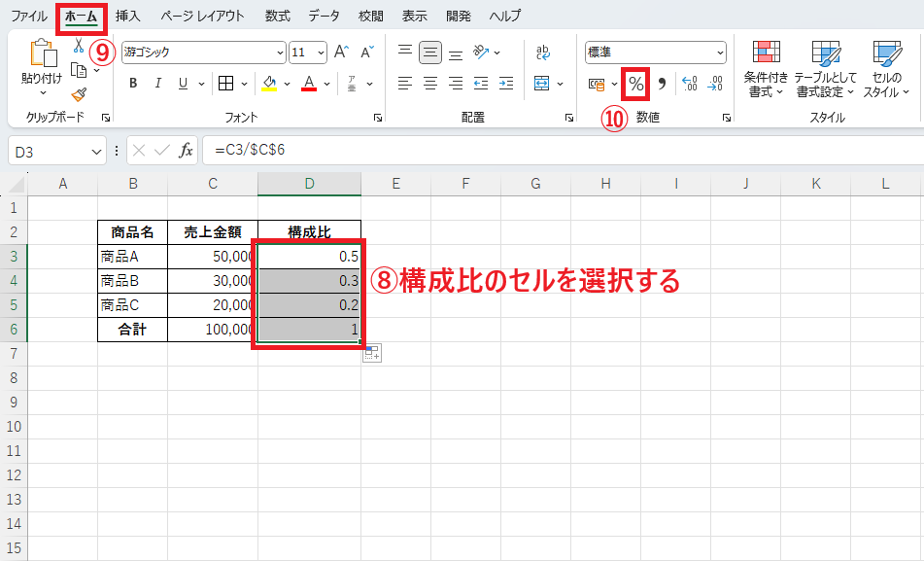
Task: Select row 6 header
Action: click(14, 330)
